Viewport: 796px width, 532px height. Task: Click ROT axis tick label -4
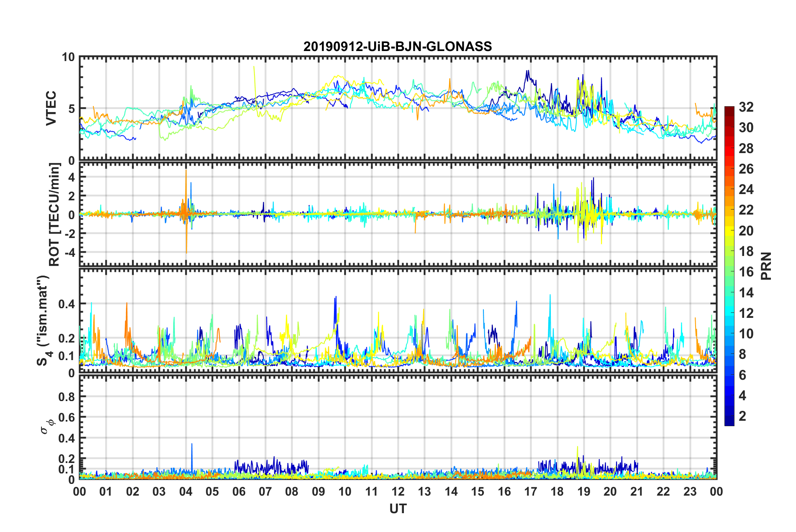[x=70, y=252]
